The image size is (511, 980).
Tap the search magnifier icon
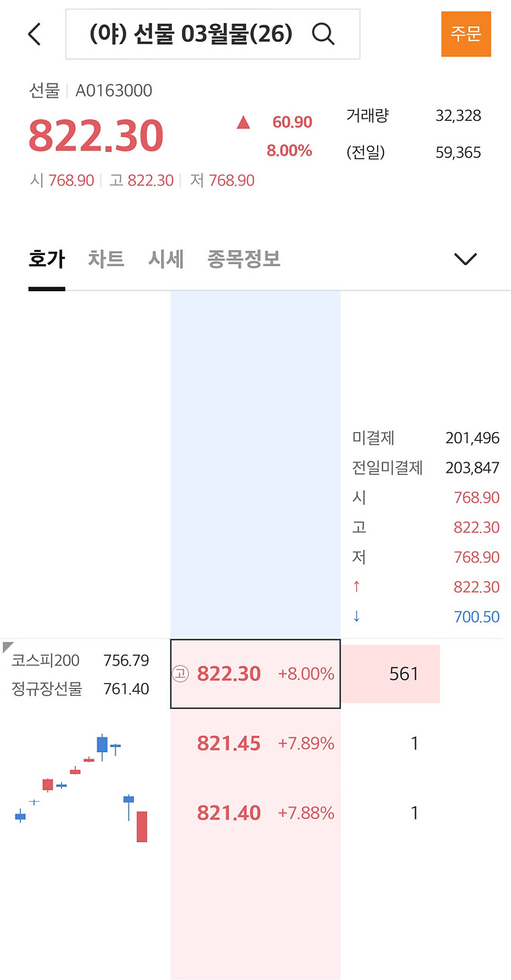[323, 33]
